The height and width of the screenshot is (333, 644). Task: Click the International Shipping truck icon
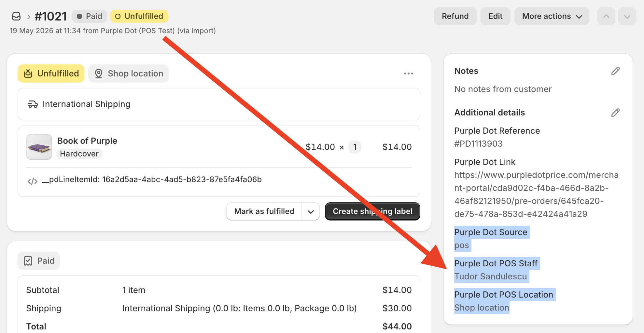point(33,104)
